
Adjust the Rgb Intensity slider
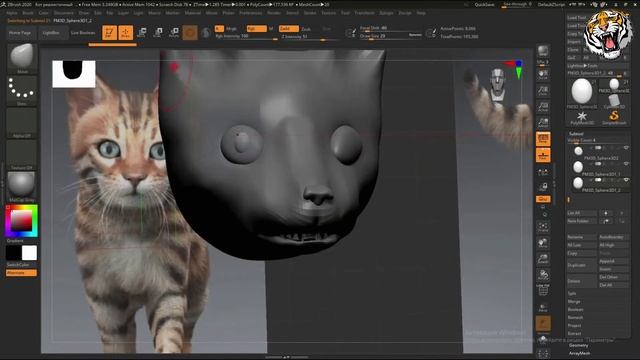tap(246, 36)
